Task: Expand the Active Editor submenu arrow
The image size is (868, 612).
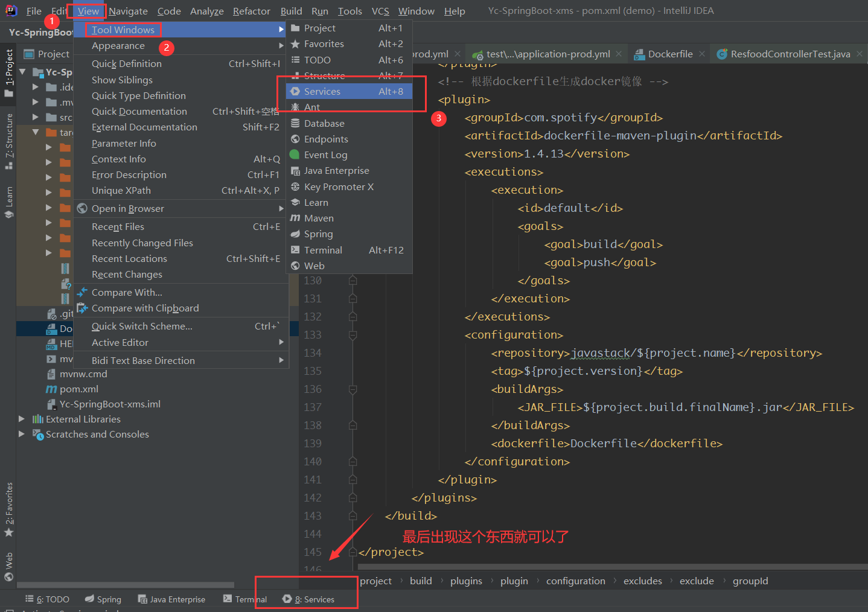Action: pyautogui.click(x=281, y=342)
